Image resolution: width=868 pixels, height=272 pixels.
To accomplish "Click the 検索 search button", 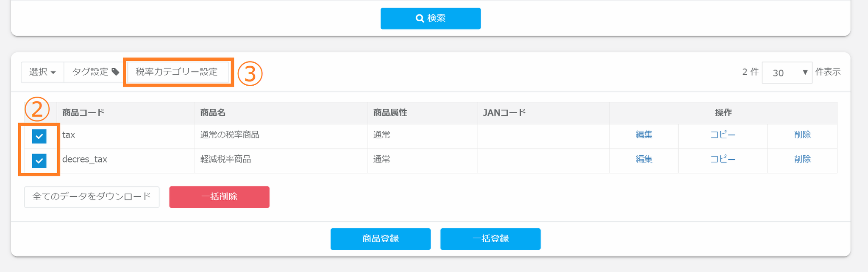I will 430,18.
